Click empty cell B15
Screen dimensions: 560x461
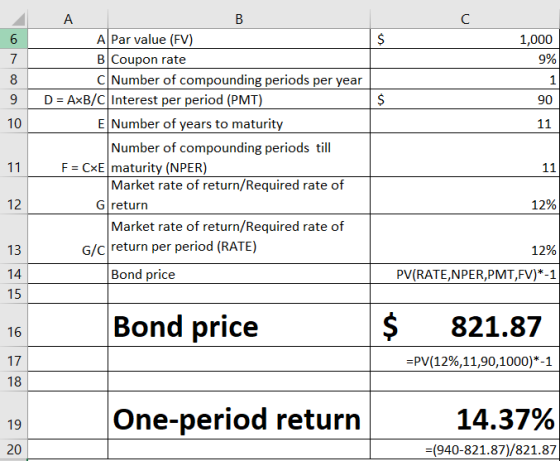click(239, 294)
